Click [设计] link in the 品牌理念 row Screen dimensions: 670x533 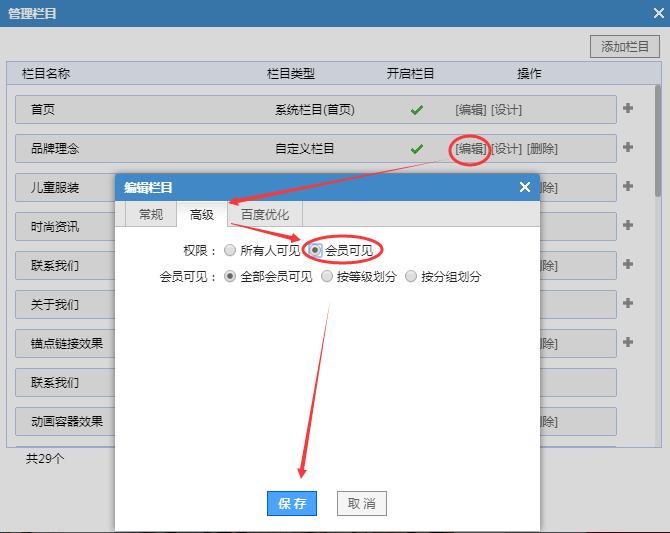point(506,149)
